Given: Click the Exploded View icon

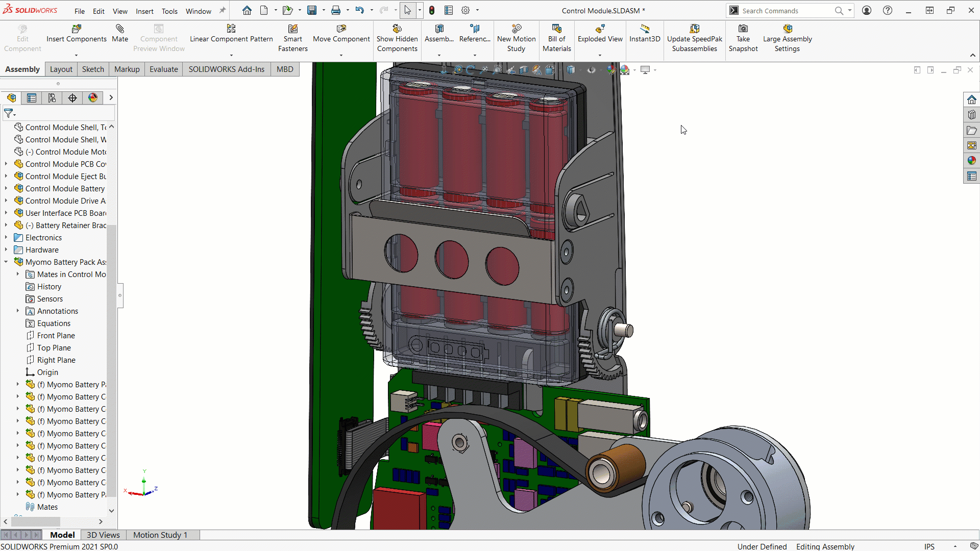Looking at the screenshot, I should 600,33.
